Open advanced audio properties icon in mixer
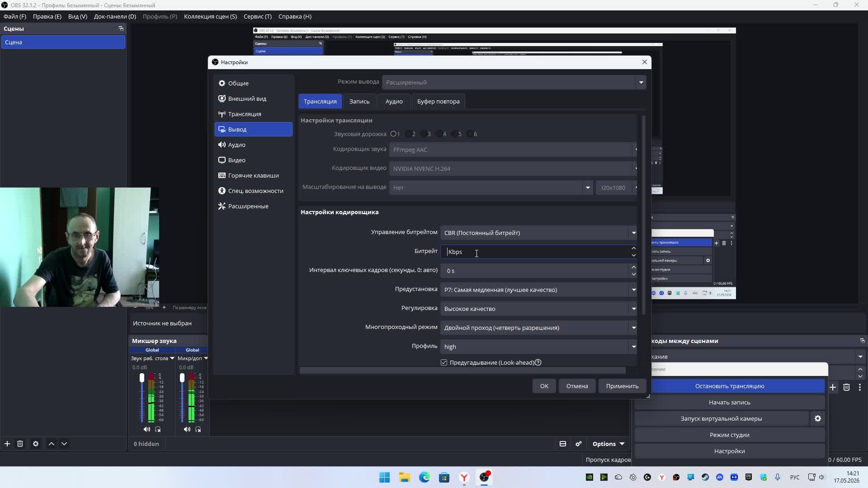 click(x=579, y=444)
